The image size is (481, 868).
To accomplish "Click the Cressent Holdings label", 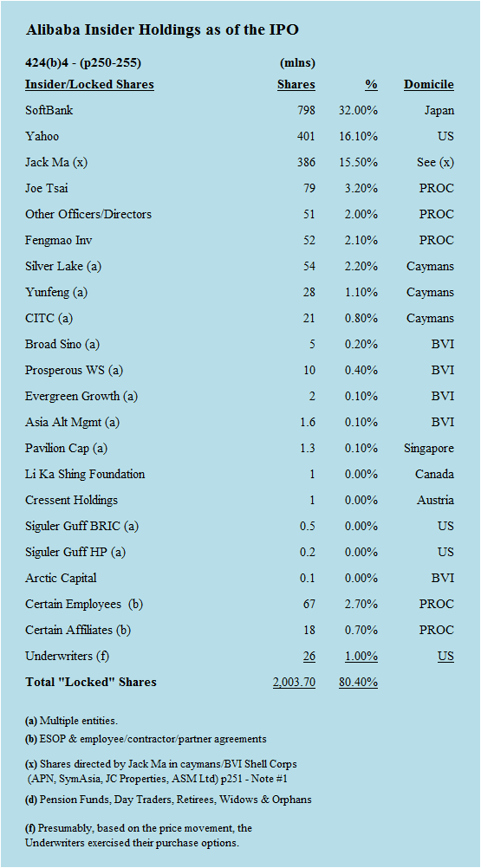I will 71,500.
